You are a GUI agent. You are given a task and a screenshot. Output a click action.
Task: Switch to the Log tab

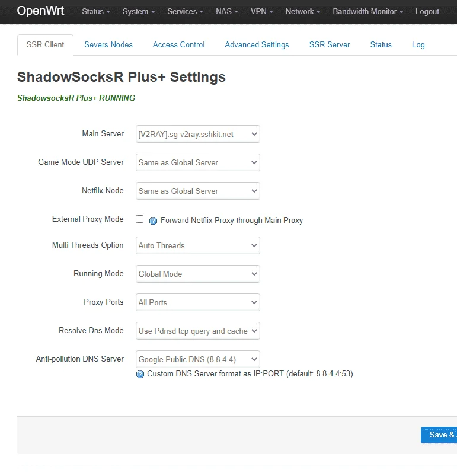pos(418,45)
